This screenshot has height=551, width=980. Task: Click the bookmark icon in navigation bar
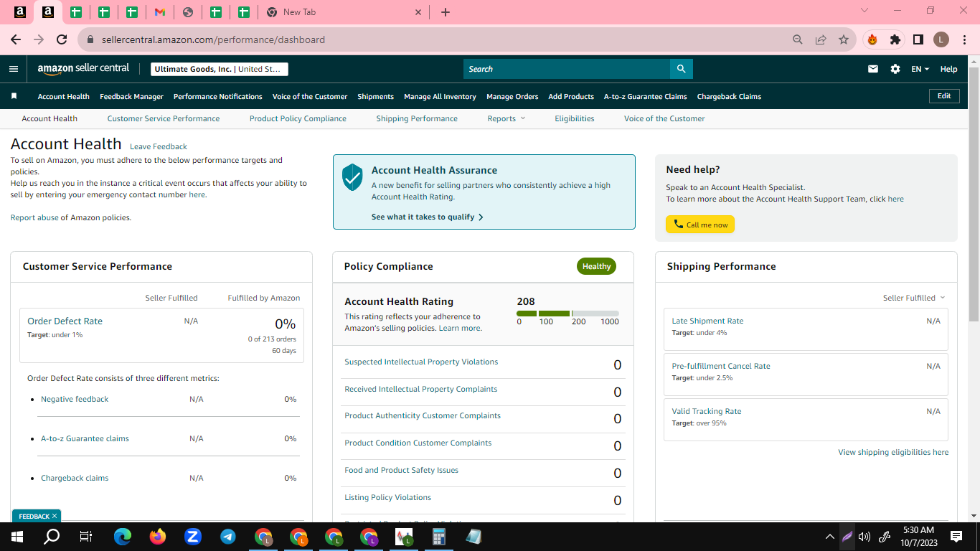tap(14, 96)
